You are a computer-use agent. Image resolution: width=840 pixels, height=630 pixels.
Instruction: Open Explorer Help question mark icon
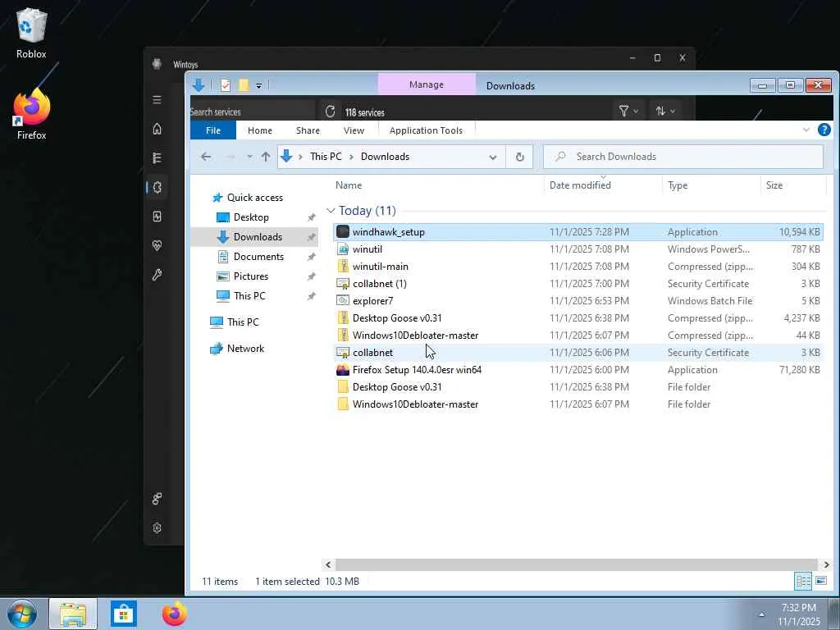pyautogui.click(x=824, y=130)
